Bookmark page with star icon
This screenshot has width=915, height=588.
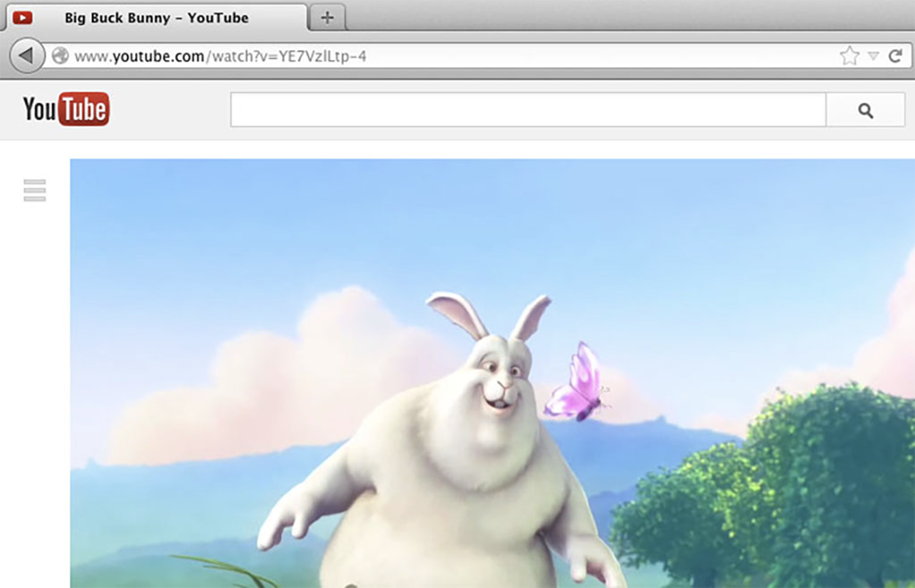tap(849, 56)
